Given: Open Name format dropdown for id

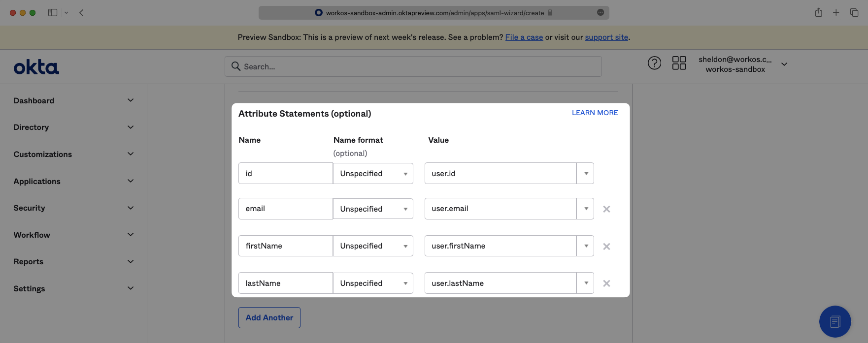Looking at the screenshot, I should (x=373, y=174).
